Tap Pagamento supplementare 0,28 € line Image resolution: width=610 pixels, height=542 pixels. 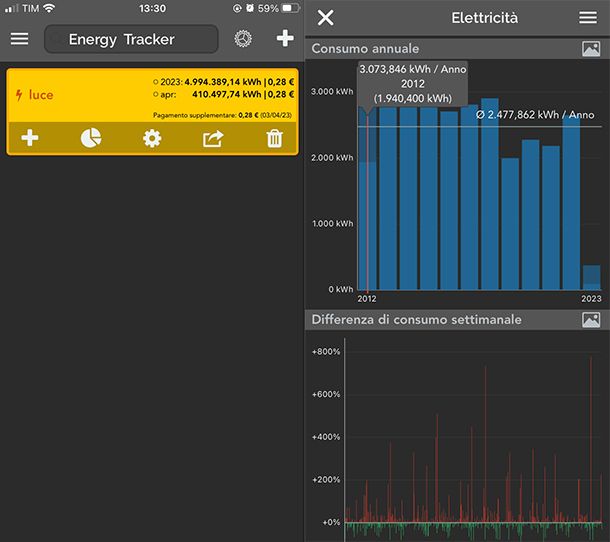[x=222, y=115]
